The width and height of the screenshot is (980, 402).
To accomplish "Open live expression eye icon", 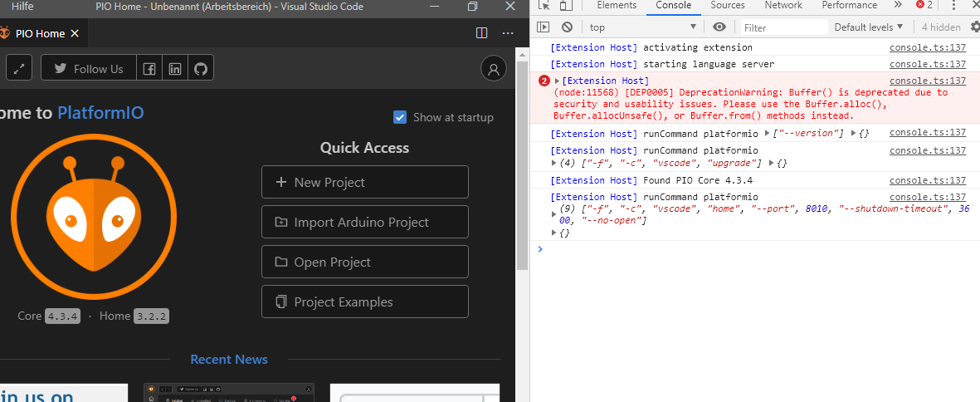I will pyautogui.click(x=719, y=27).
